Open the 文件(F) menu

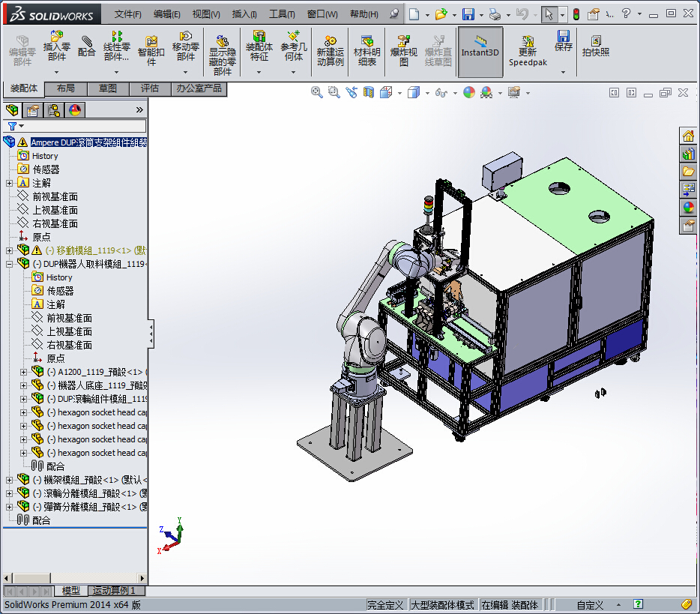pos(127,14)
